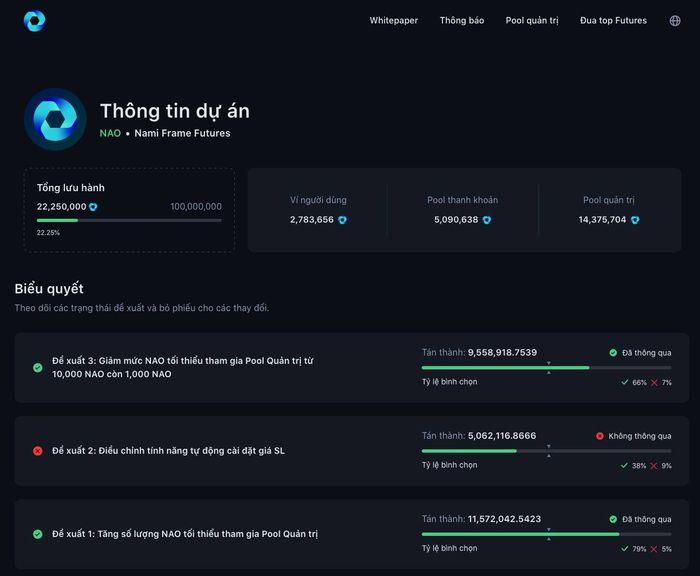Click the large NAO project logo

point(55,119)
